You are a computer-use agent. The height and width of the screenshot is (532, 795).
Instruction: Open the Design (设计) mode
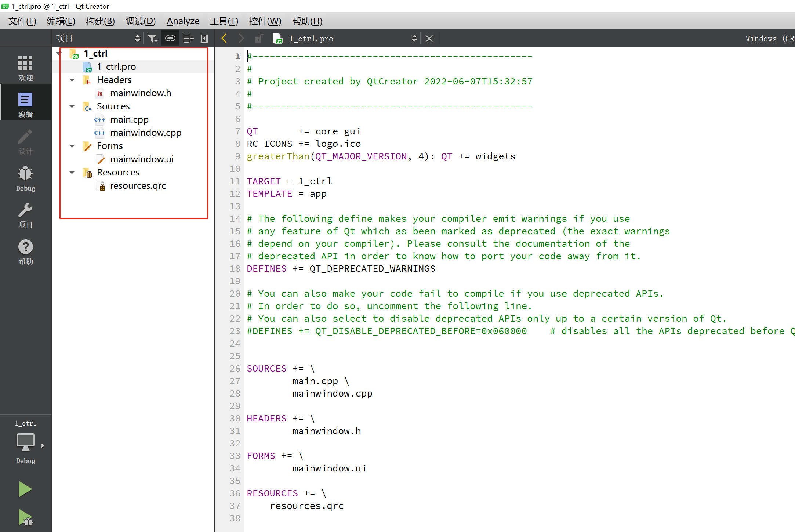(x=26, y=141)
